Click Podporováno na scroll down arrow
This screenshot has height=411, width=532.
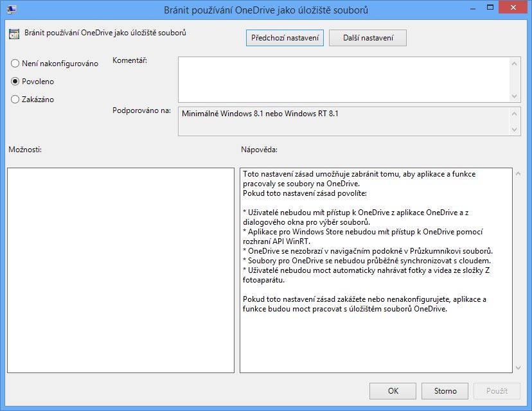[x=515, y=130]
